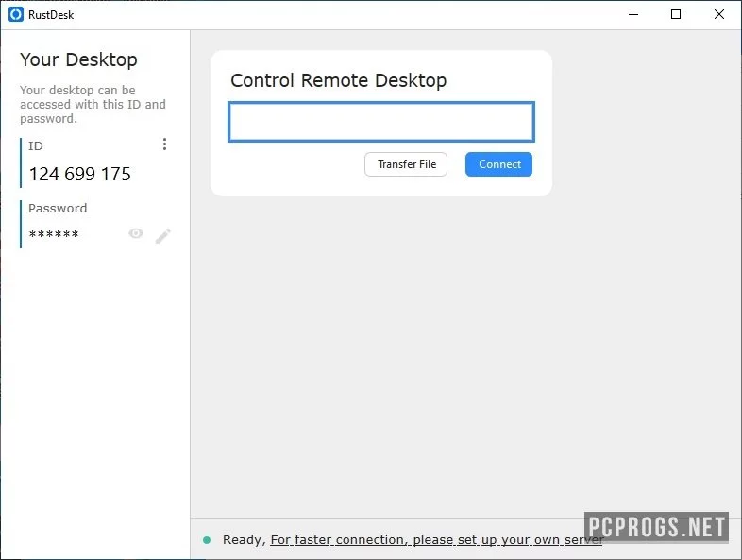Open the three-dot menu next to ID
The height and width of the screenshot is (560, 742).
[x=164, y=144]
